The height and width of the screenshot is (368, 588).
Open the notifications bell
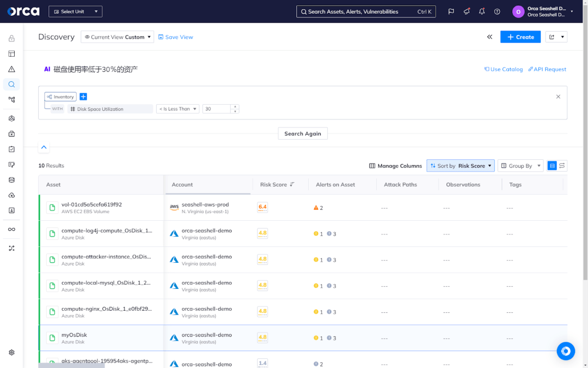(x=482, y=11)
